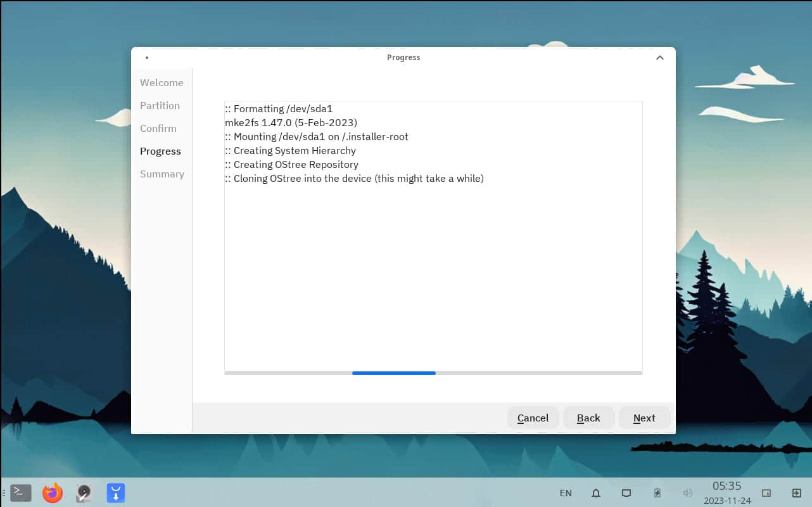Open the battery status icon
Viewport: 812px width, 507px height.
[x=657, y=493]
